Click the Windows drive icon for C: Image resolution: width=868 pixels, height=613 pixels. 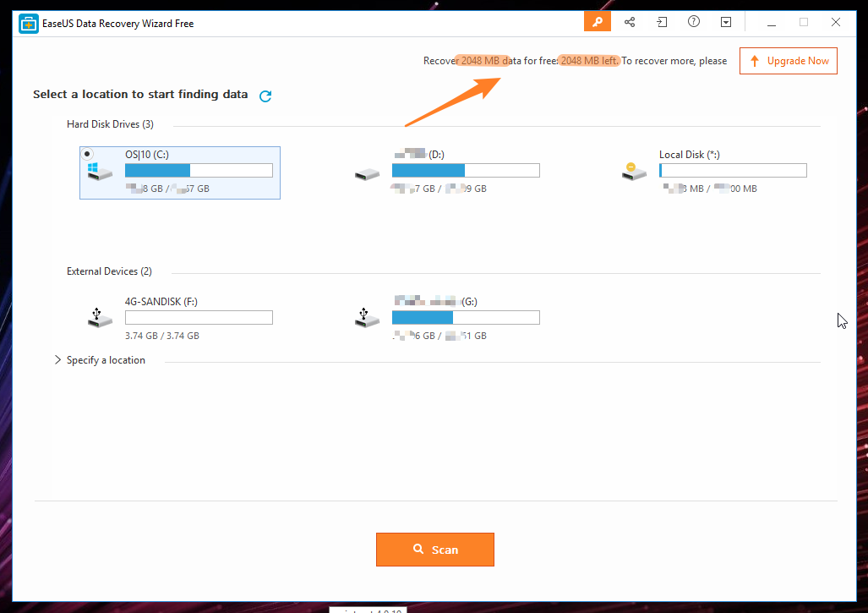click(x=100, y=172)
